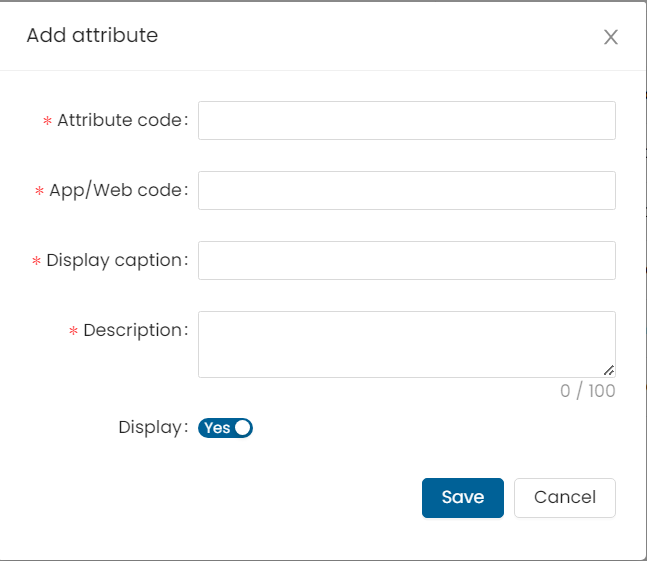
Task: Click the Add attribute dialog title
Action: click(92, 35)
